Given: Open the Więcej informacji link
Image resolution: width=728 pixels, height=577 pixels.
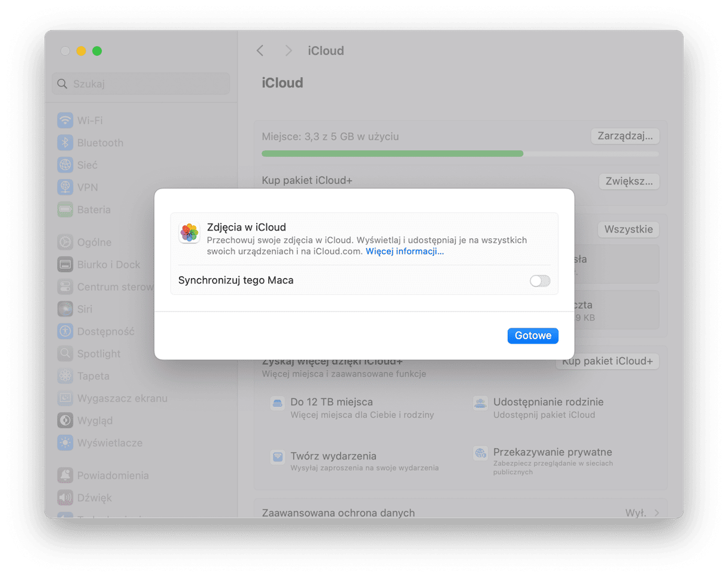Looking at the screenshot, I should pyautogui.click(x=404, y=252).
